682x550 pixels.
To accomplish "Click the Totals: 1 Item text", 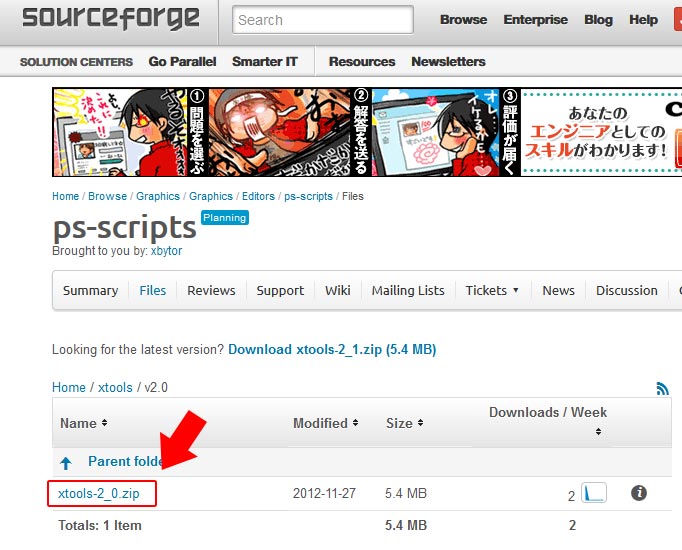I will pyautogui.click(x=100, y=525).
